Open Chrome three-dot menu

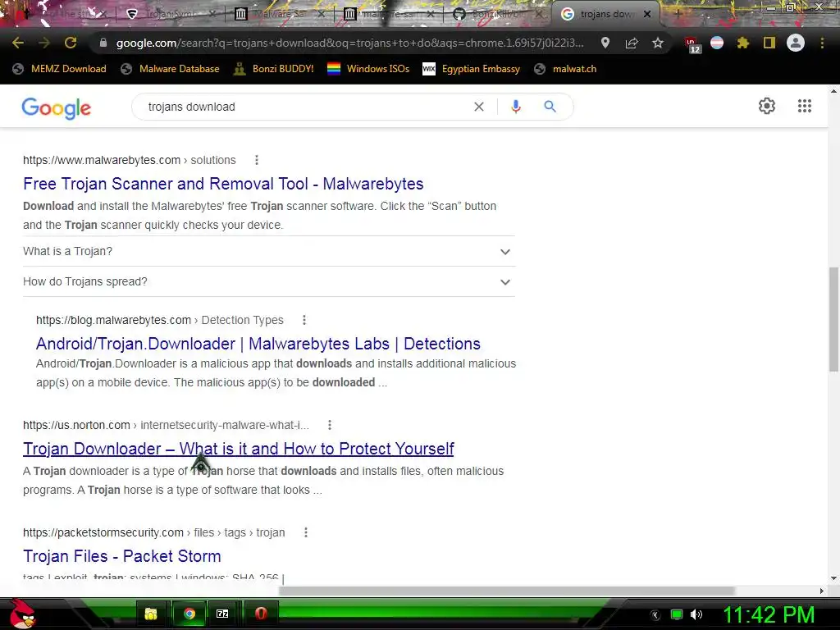pos(822,43)
